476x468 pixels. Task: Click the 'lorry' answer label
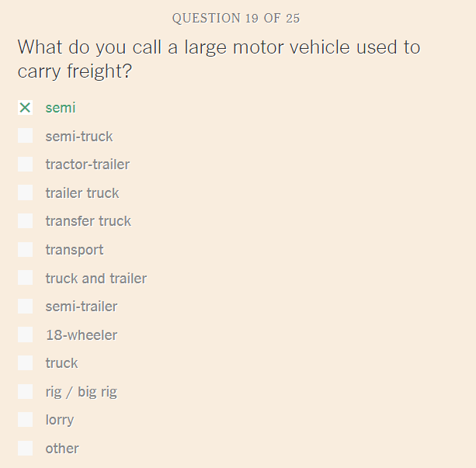(60, 421)
